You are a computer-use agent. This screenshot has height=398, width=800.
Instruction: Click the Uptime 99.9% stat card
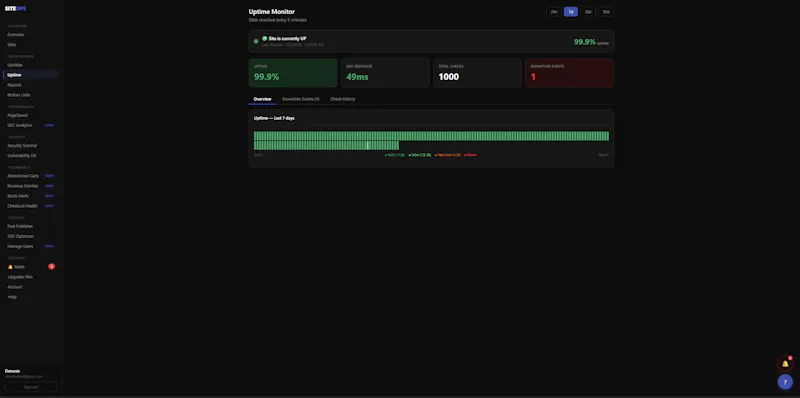(293, 72)
